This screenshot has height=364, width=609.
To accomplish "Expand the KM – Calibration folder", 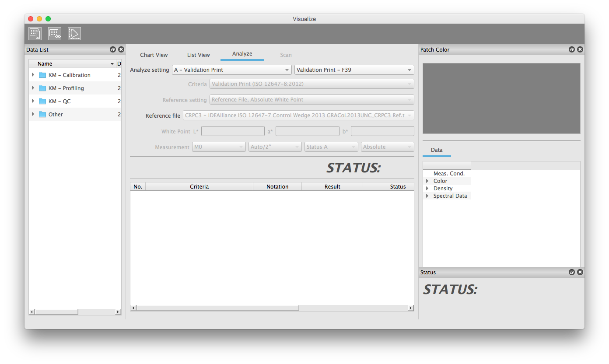I will [33, 75].
